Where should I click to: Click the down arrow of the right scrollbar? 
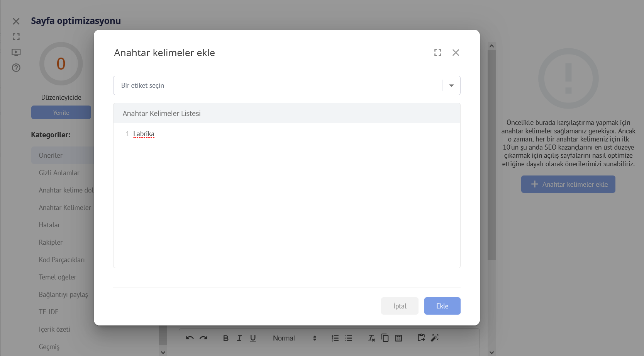pos(491,352)
